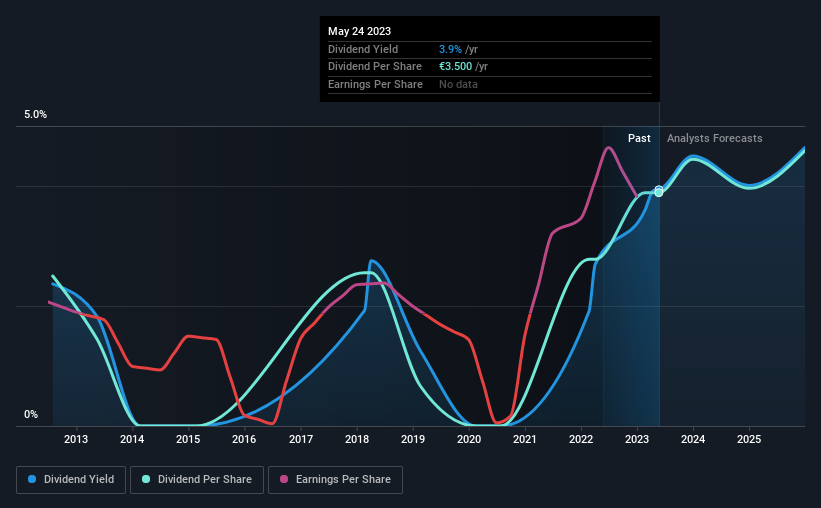Image resolution: width=821 pixels, height=508 pixels.
Task: Click the Dividend Yield tooltip row label
Action: (363, 49)
